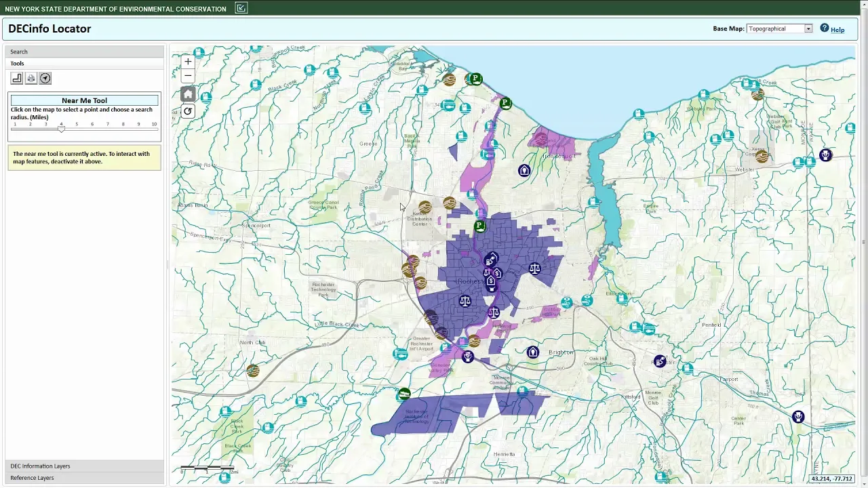Zoom out with the minus button
Image resolution: width=868 pixels, height=488 pixels.
188,76
